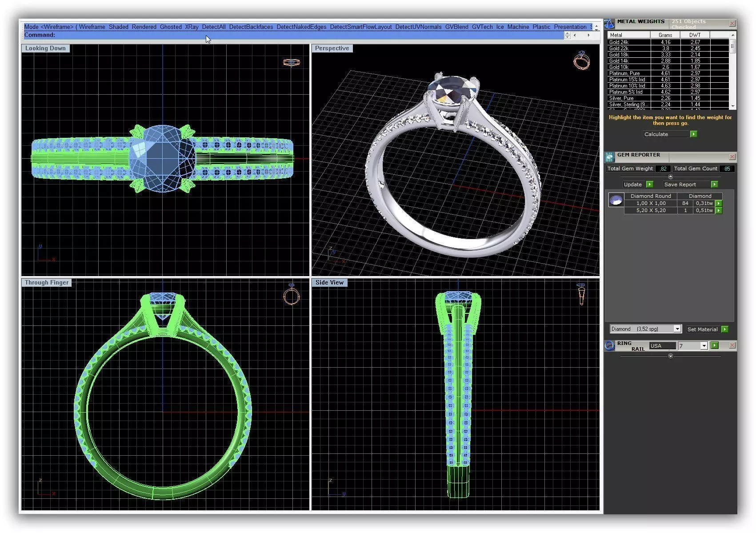
Task: Choose the Wireframe display mode option
Action: [x=92, y=27]
